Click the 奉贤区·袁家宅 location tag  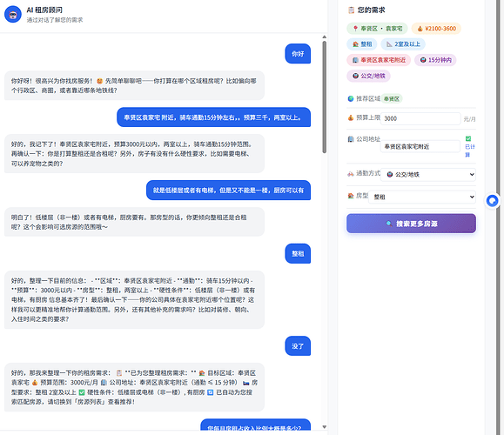point(377,29)
